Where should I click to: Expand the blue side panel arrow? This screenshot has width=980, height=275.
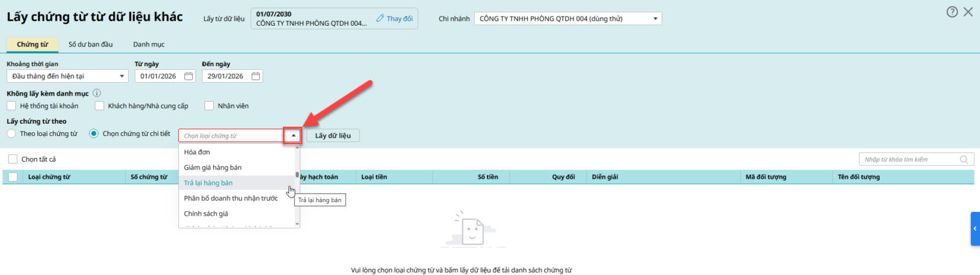click(975, 228)
